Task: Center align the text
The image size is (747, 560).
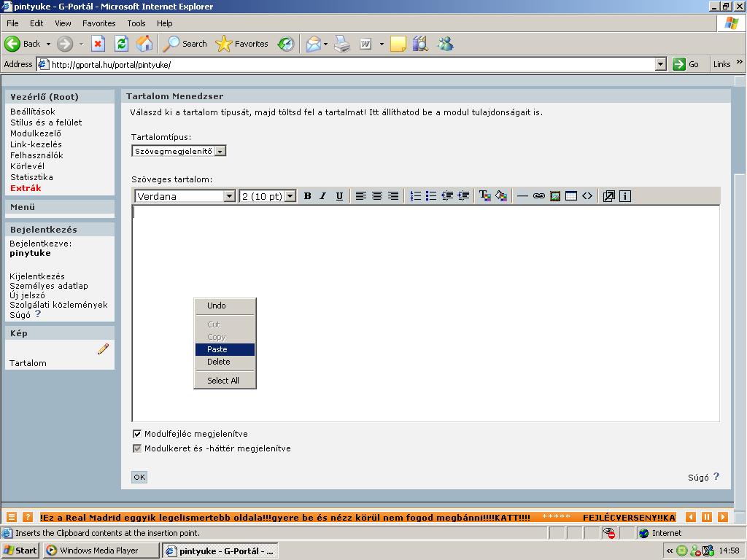Action: click(377, 196)
